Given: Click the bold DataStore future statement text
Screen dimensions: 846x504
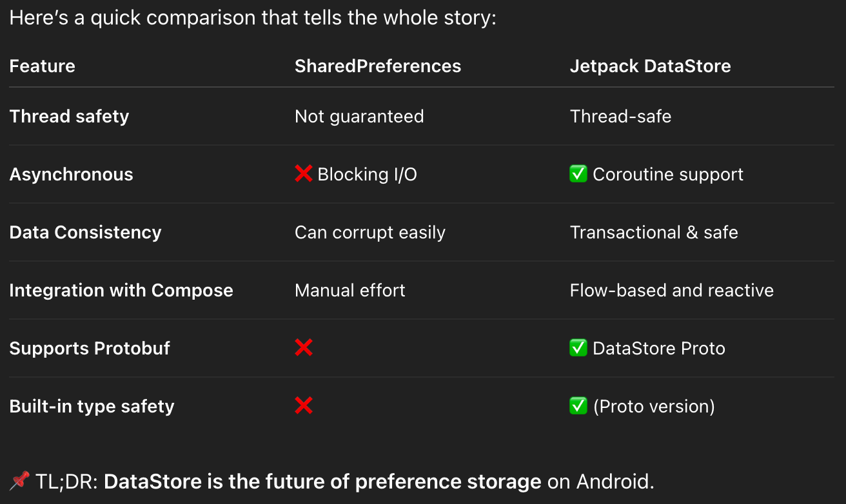Looking at the screenshot, I should (322, 481).
